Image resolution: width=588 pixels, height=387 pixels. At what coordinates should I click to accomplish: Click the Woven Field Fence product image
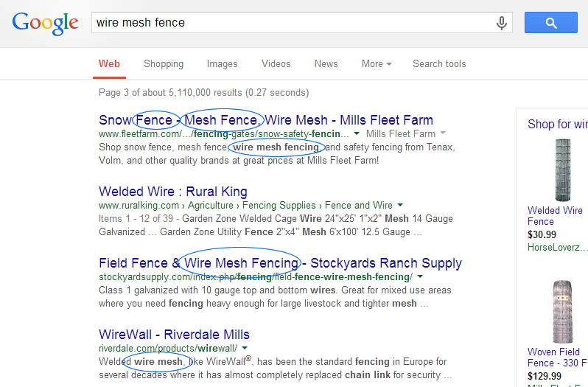(562, 312)
